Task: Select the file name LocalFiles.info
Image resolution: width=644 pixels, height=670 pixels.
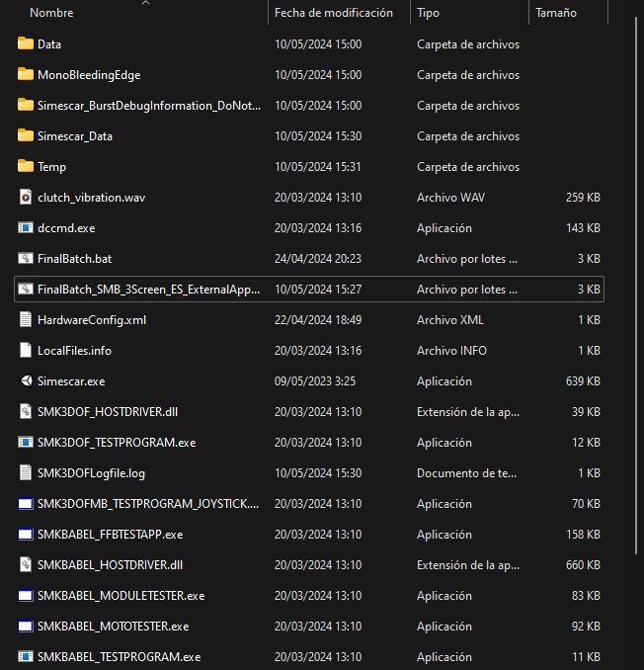Action: coord(74,351)
